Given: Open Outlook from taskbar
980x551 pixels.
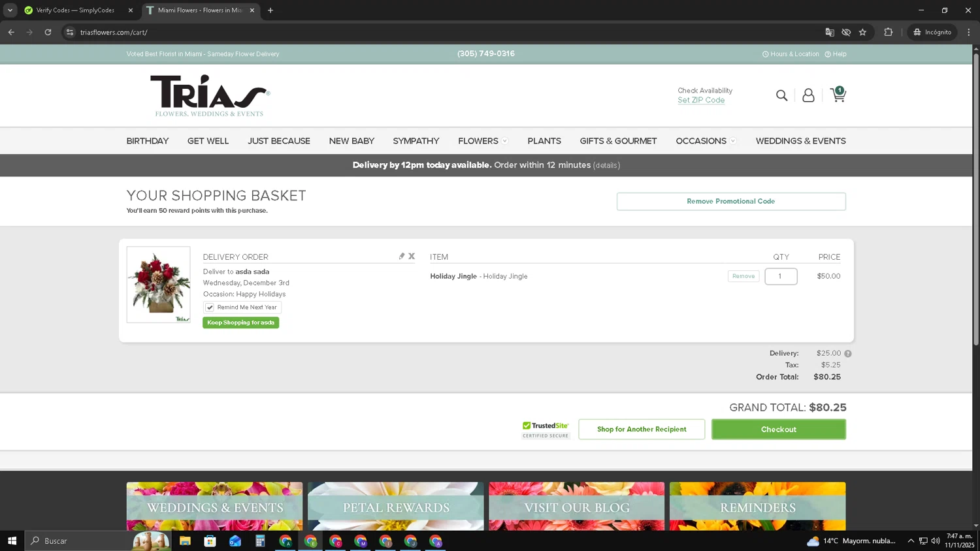Looking at the screenshot, I should [x=235, y=541].
